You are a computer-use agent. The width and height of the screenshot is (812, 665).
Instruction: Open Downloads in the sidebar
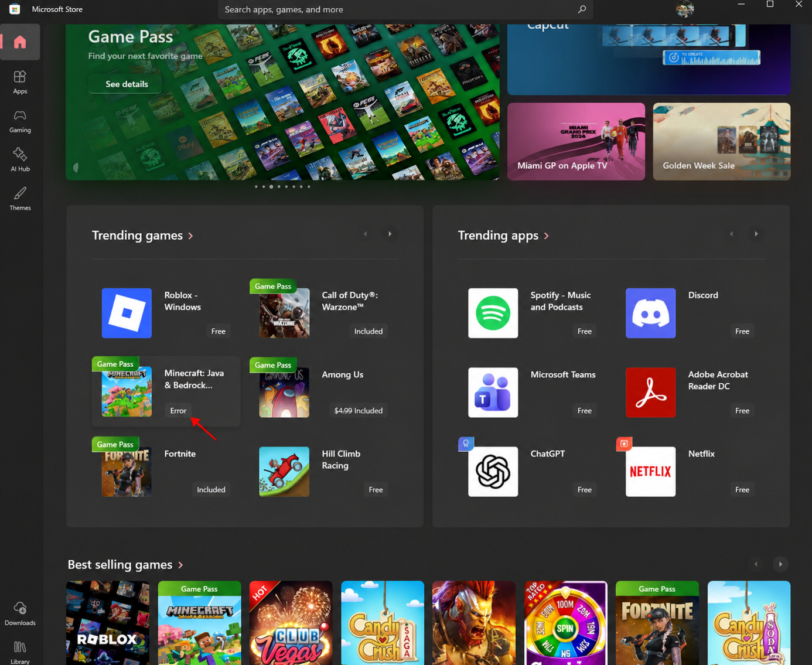pos(20,613)
